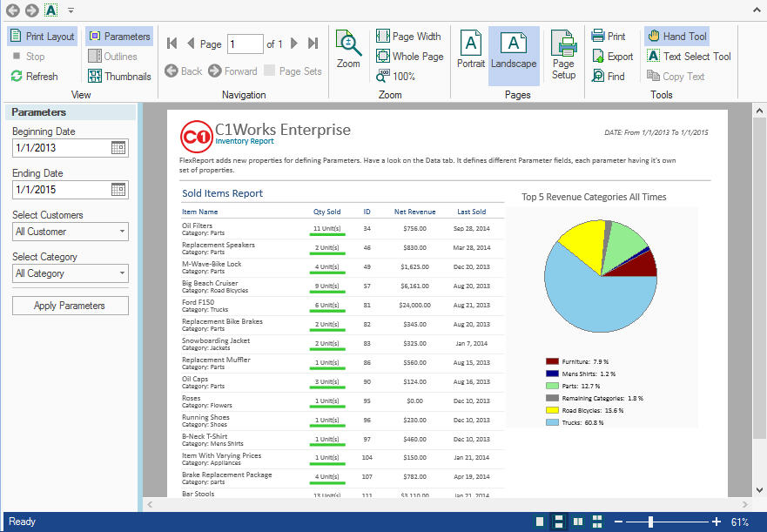Click the vertical scrollbar down arrow
Screen dimensions: 767x532
[759, 490]
